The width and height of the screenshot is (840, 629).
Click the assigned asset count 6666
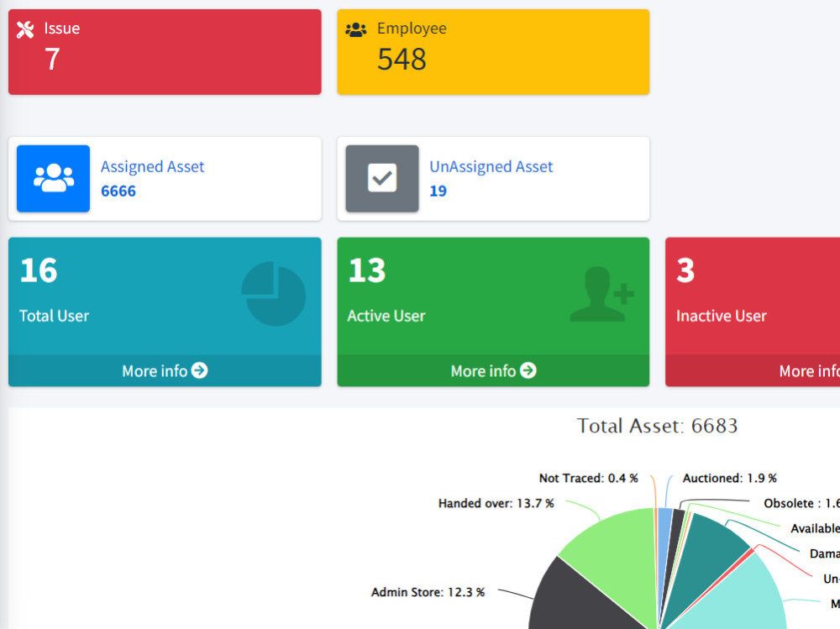118,191
